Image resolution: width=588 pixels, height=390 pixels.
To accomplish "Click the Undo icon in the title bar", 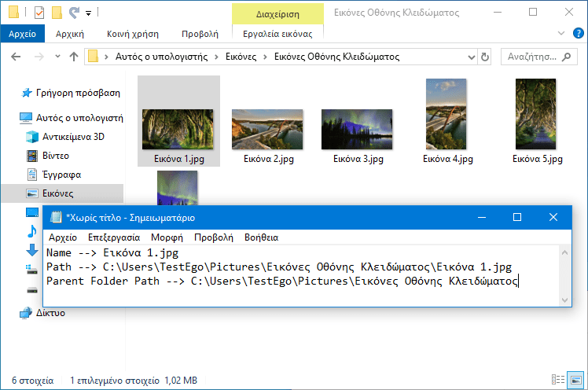I will [75, 13].
